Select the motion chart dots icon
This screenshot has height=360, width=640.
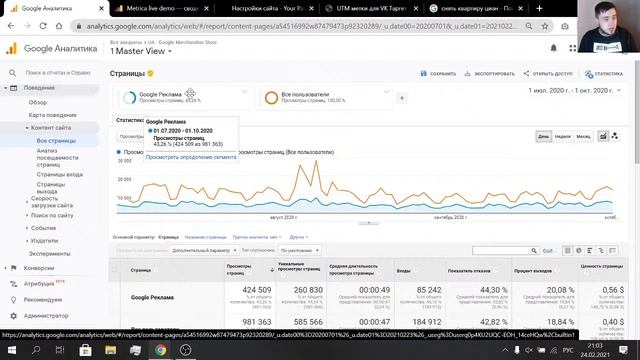point(615,136)
